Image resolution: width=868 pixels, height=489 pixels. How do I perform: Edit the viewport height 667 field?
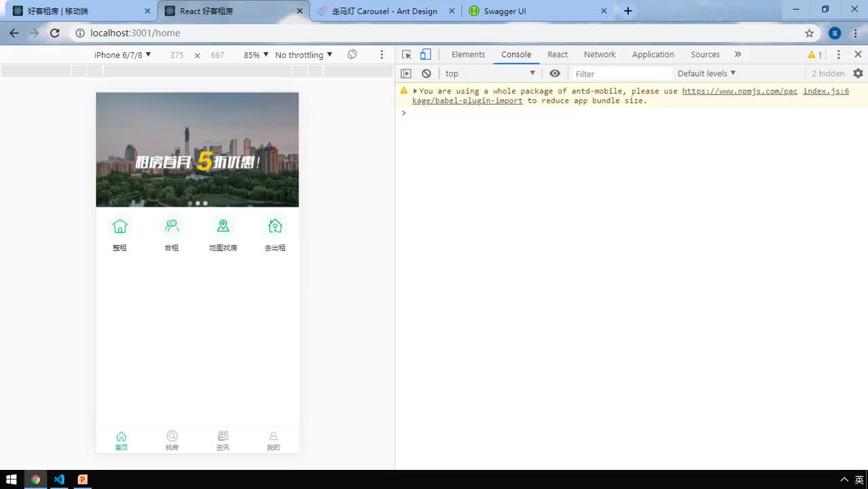click(x=217, y=55)
